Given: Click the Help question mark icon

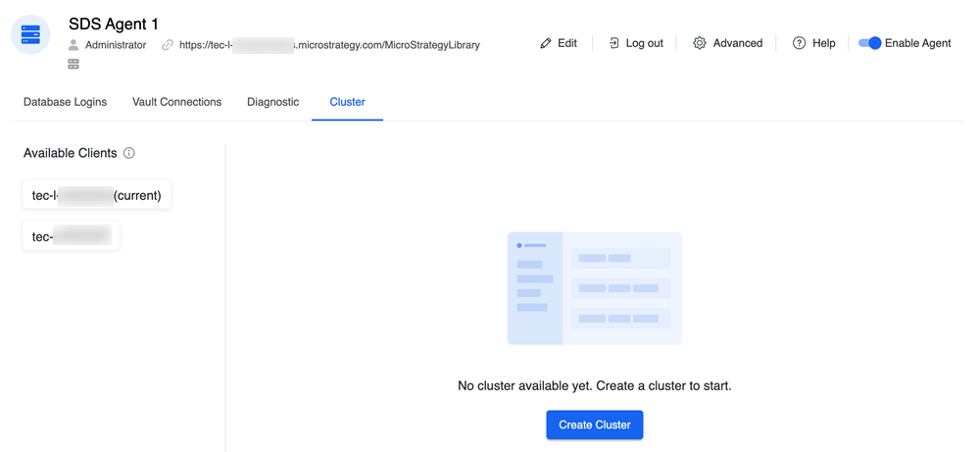Looking at the screenshot, I should (x=799, y=43).
